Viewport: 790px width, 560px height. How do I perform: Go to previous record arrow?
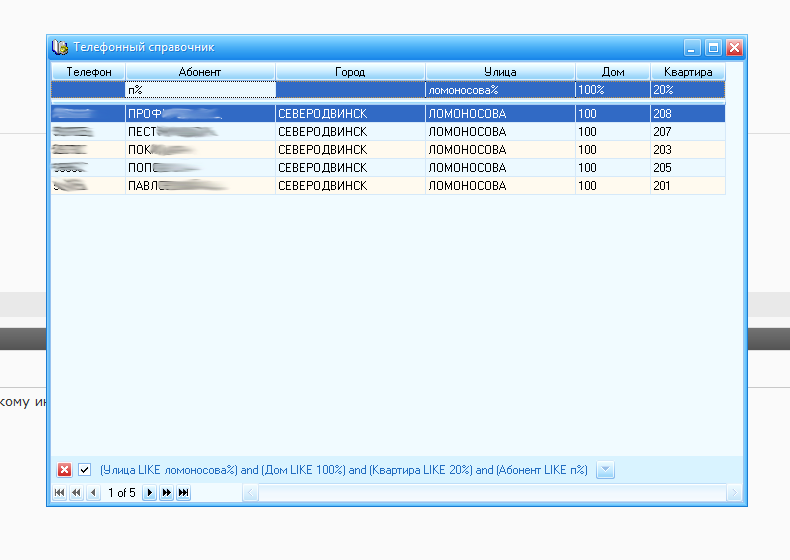pyautogui.click(x=93, y=492)
